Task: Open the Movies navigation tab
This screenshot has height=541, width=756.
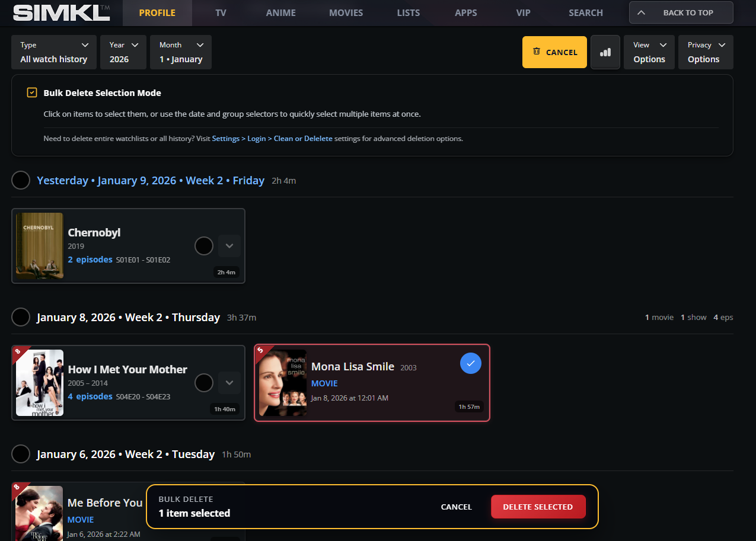Action: tap(346, 13)
